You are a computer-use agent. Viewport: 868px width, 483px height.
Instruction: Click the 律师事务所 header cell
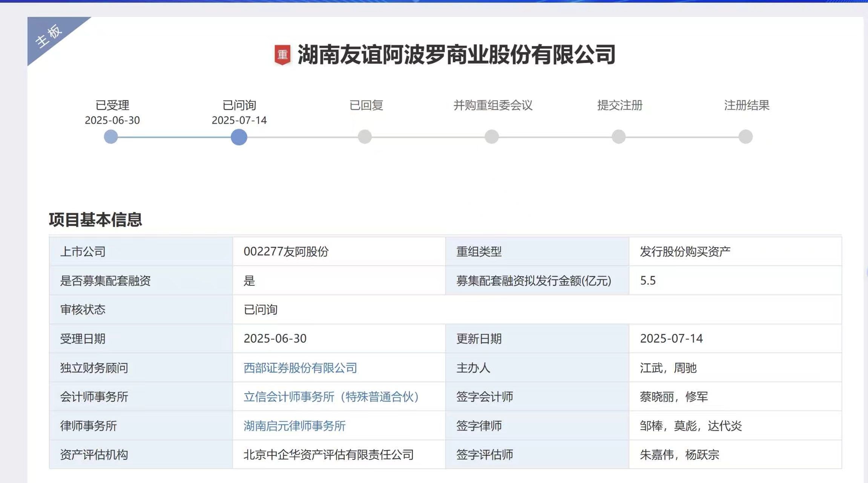[x=141, y=426]
